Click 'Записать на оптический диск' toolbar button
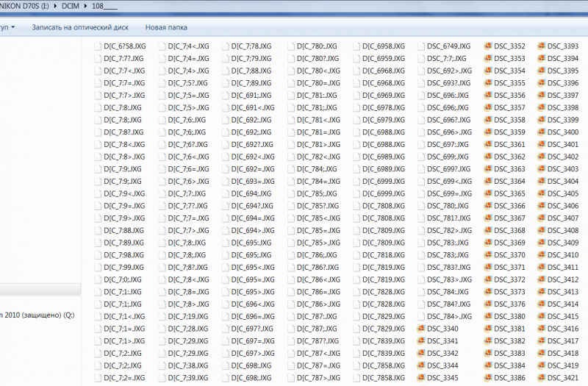 click(80, 27)
